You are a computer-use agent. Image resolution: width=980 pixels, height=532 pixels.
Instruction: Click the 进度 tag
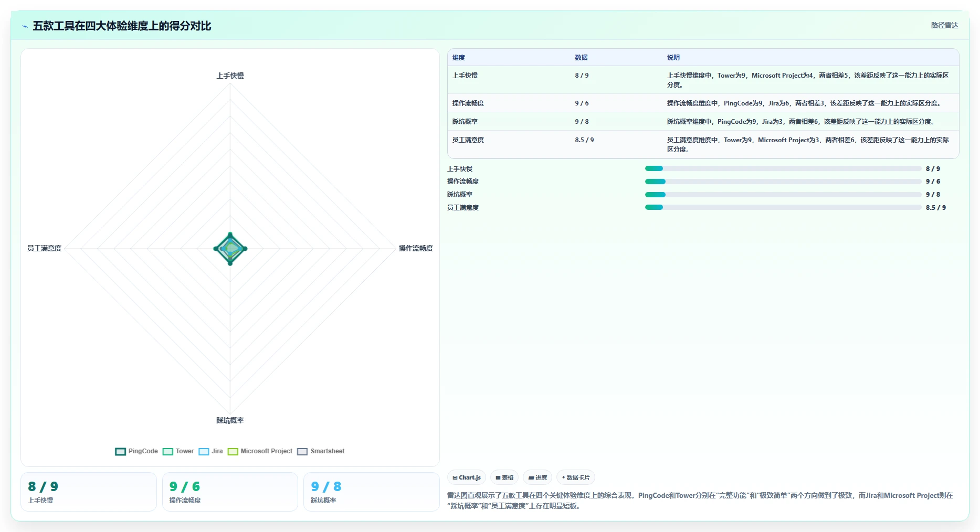(538, 477)
